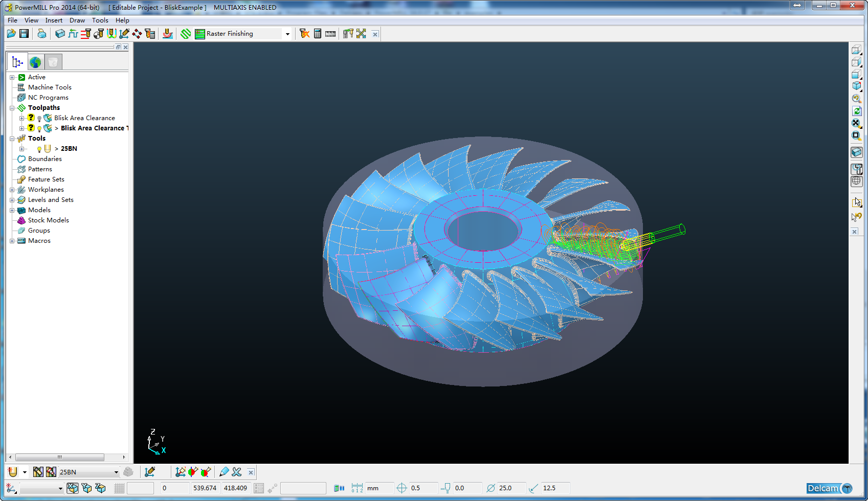Open the collision checking icon
868x501 pixels.
(305, 34)
